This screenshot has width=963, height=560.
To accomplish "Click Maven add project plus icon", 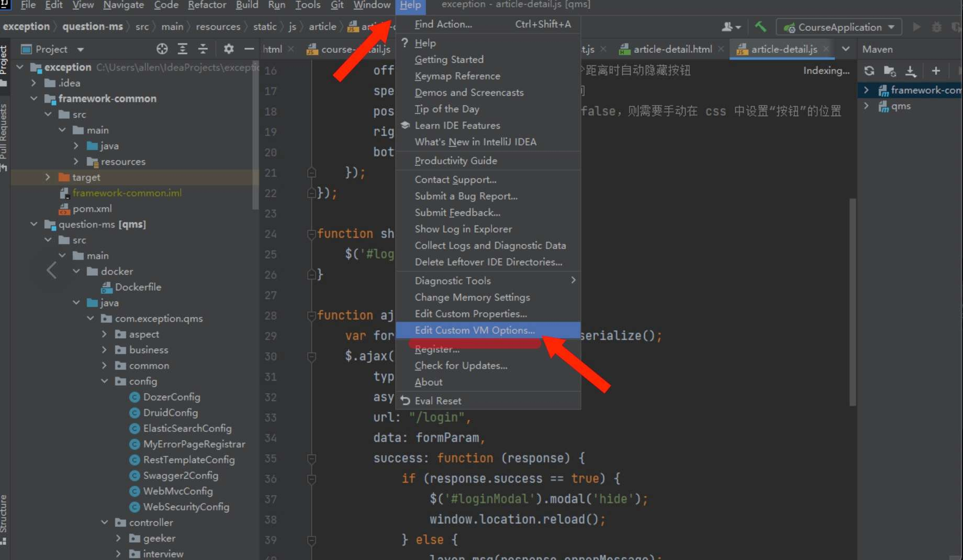I will (936, 71).
